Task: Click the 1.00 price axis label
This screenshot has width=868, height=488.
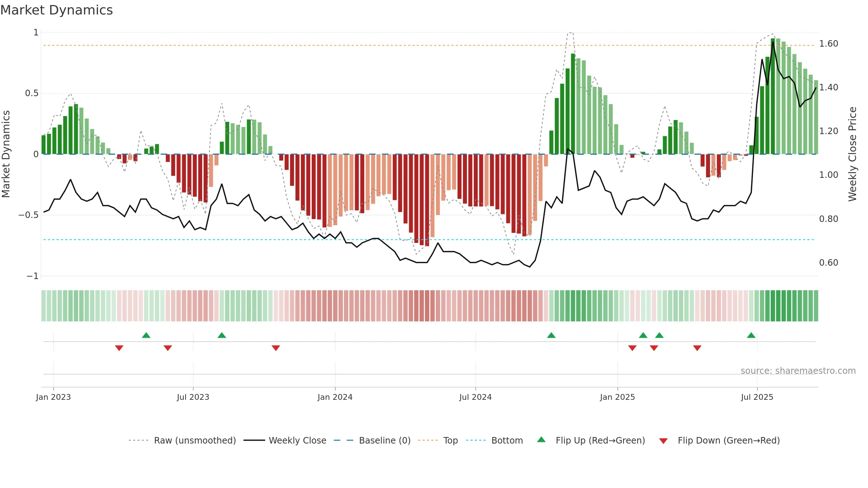Action: 829,175
